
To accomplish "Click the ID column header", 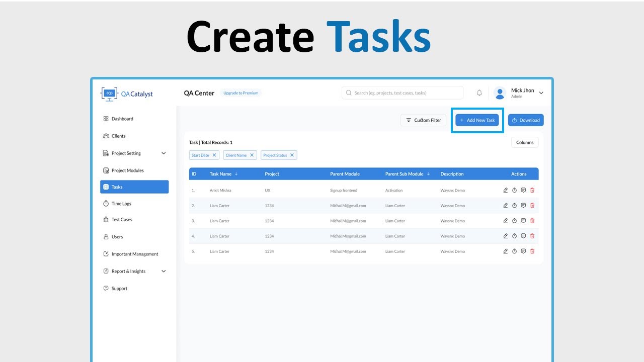I will pyautogui.click(x=194, y=174).
